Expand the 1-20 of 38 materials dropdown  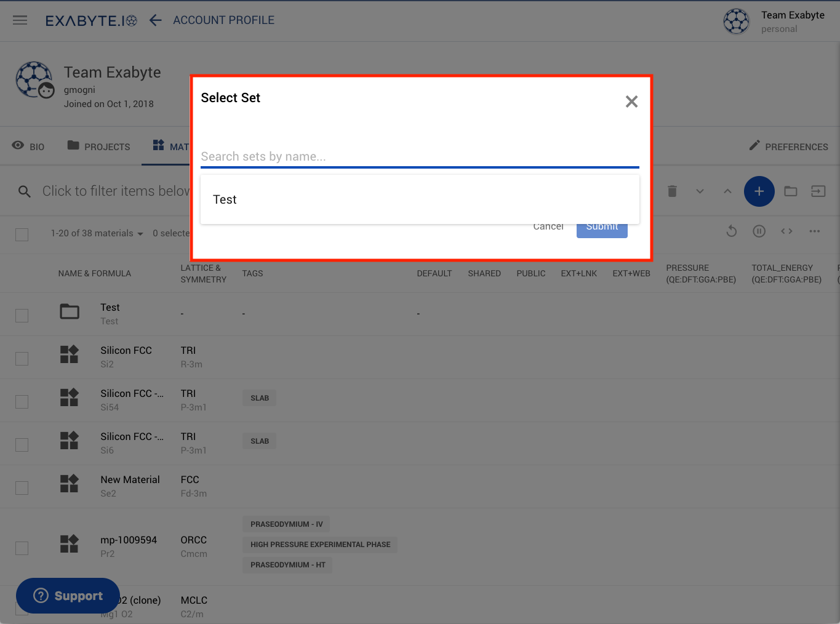pos(97,234)
